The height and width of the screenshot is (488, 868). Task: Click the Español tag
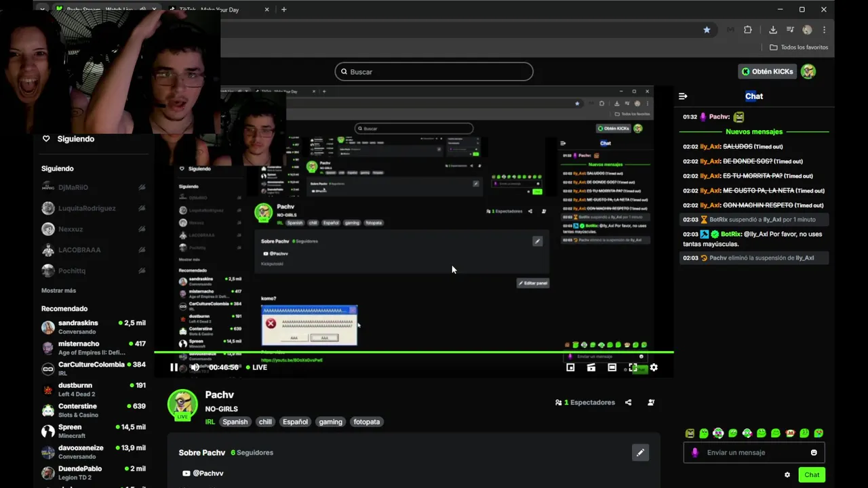[x=295, y=422]
